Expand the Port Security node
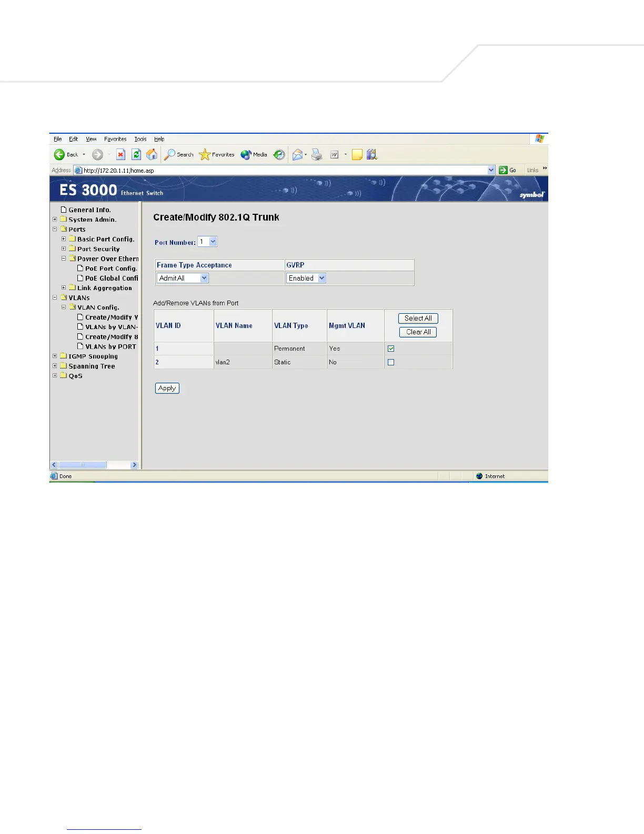The width and height of the screenshot is (644, 834). [64, 249]
